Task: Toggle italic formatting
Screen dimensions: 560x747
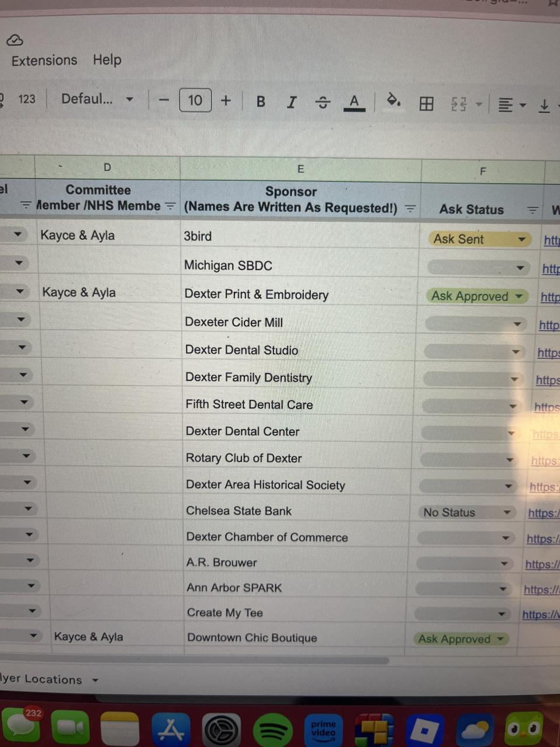Action: (x=292, y=102)
